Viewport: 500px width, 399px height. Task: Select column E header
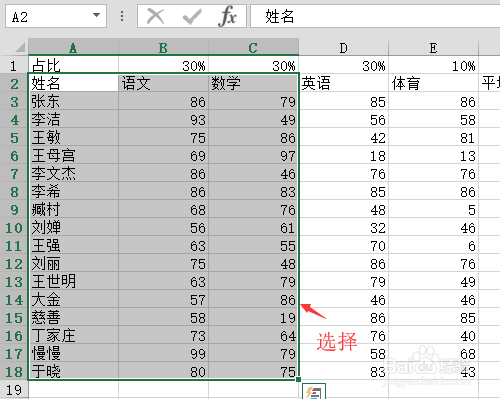tap(433, 47)
